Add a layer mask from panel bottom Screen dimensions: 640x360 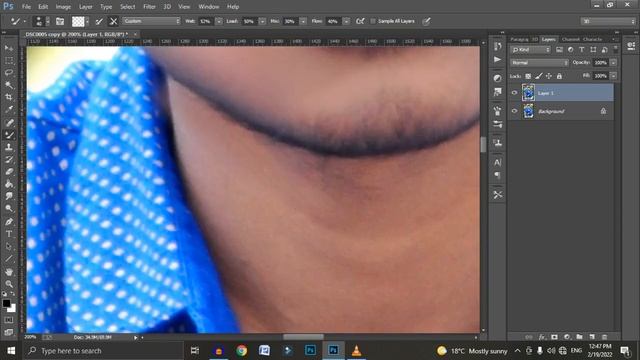point(554,337)
